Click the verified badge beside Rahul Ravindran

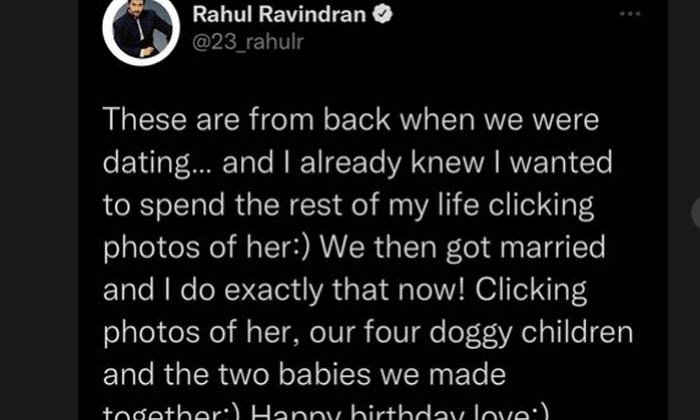[x=383, y=15]
